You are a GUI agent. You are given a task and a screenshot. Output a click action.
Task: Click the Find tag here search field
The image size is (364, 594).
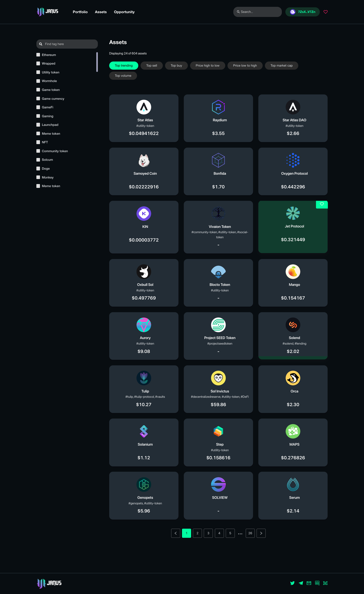[67, 44]
